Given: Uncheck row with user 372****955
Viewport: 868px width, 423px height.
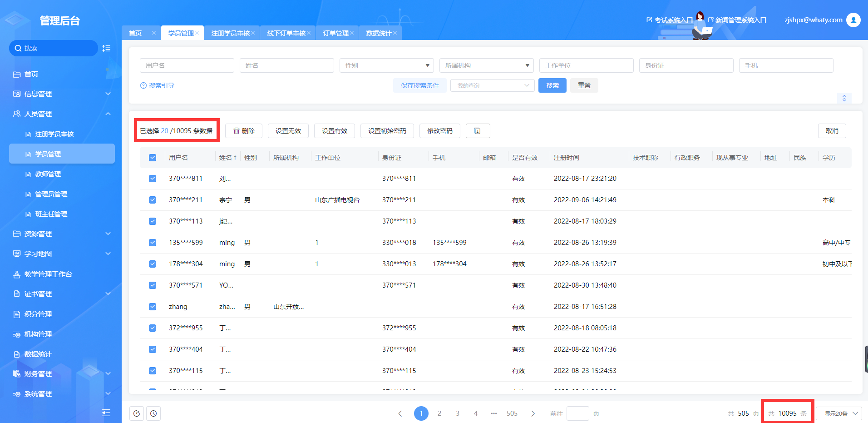Looking at the screenshot, I should 153,328.
